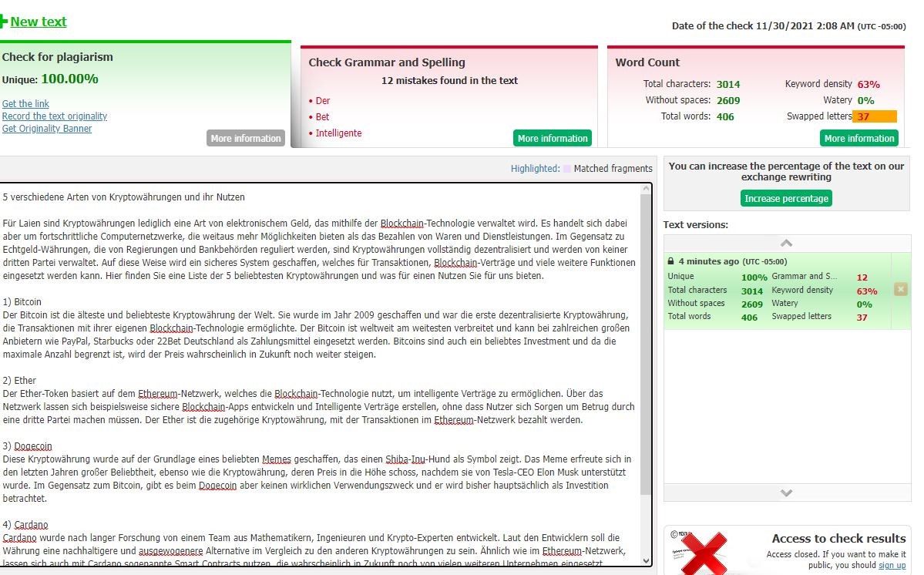
Task: Switch to Check Grammar and Spelling panel
Action: point(387,62)
